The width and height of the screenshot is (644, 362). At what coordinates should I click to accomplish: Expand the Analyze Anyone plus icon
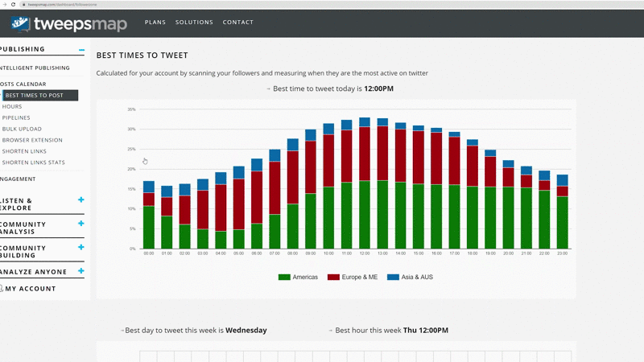[x=81, y=272]
